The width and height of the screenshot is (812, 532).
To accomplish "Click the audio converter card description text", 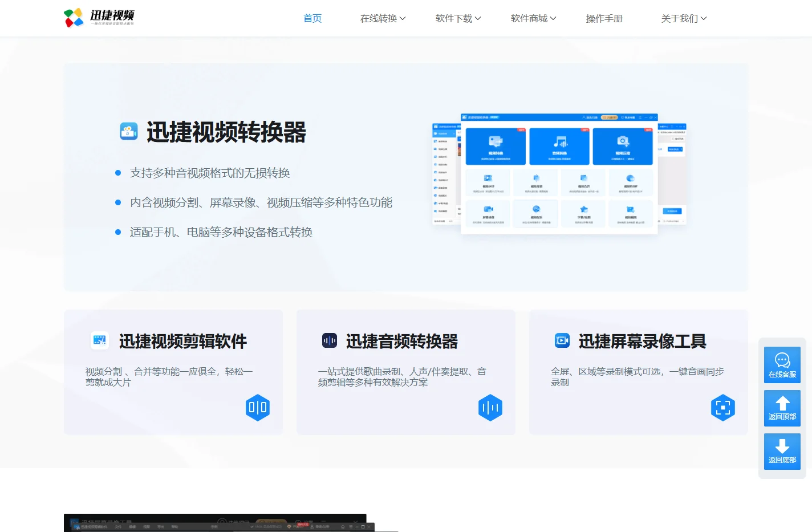I will pos(402,377).
